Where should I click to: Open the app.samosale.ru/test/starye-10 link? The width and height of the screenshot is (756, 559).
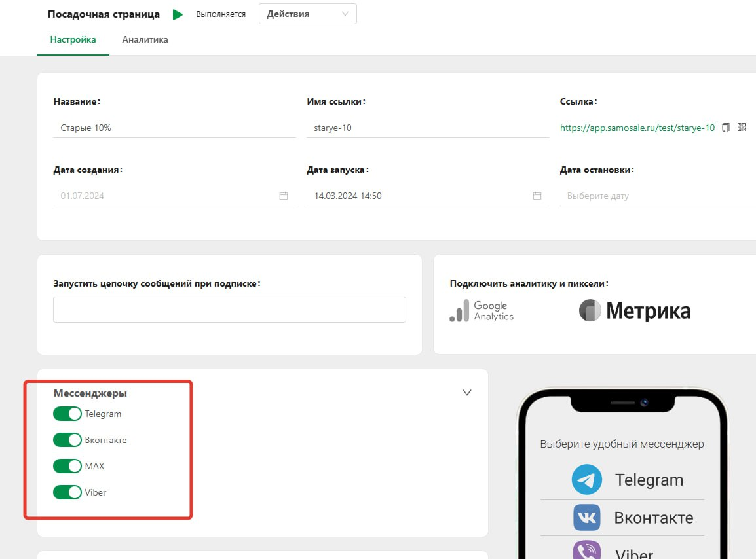pyautogui.click(x=637, y=128)
